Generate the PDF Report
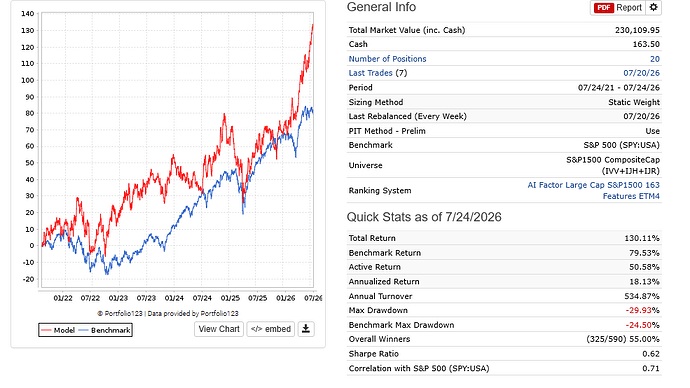Viewport: 690px width, 388px height. coord(618,7)
